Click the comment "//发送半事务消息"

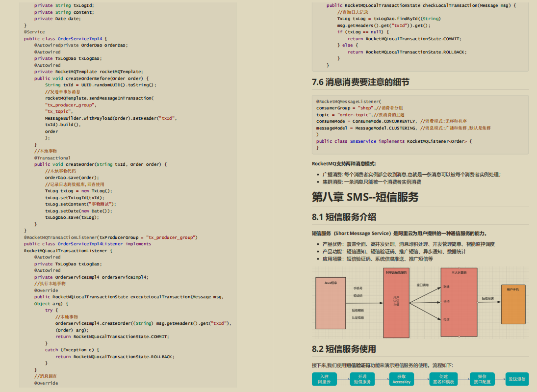[x=63, y=91]
